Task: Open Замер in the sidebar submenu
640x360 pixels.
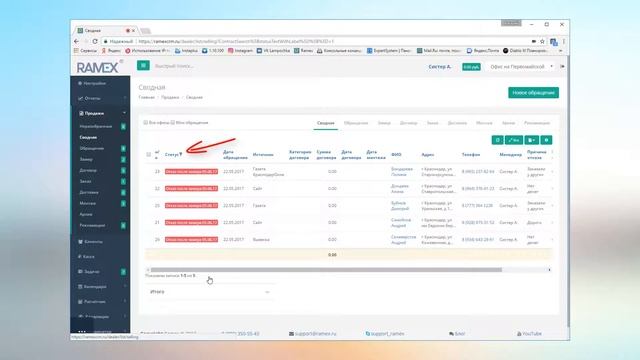Action: (86, 160)
